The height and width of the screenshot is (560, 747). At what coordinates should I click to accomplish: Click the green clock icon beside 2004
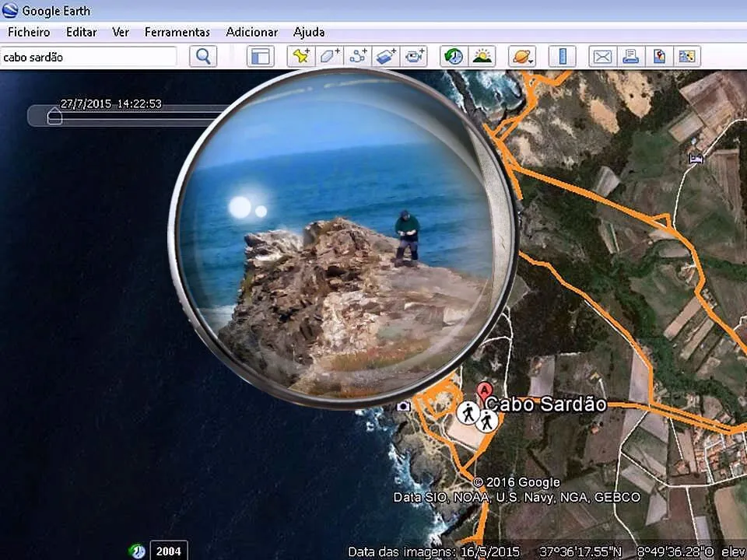[137, 551]
